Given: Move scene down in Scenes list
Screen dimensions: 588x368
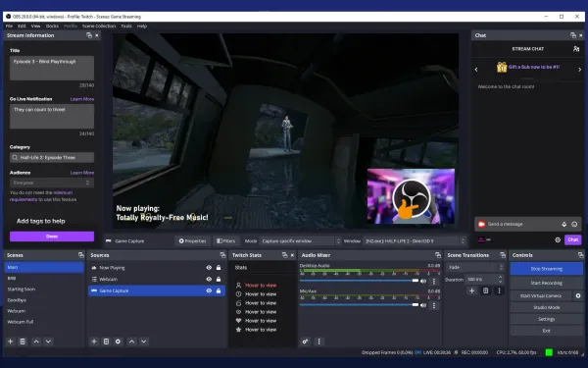Looking at the screenshot, I should click(48, 342).
